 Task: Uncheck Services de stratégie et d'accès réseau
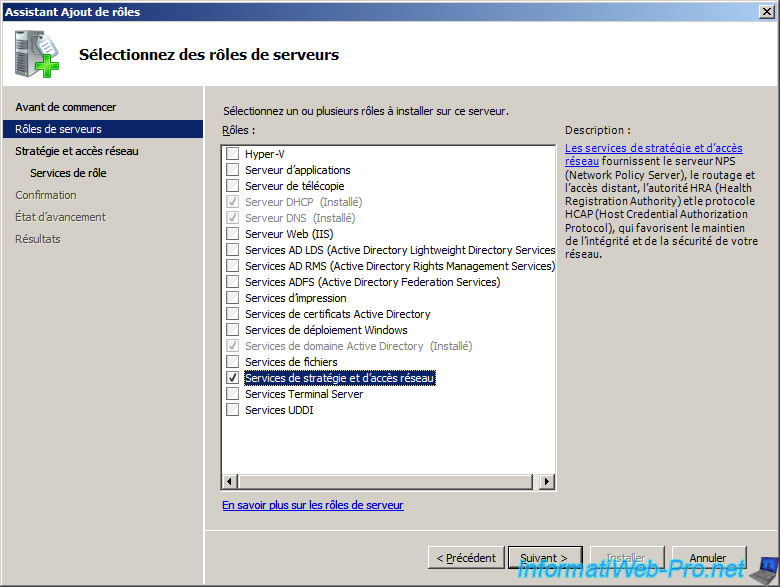click(x=233, y=378)
